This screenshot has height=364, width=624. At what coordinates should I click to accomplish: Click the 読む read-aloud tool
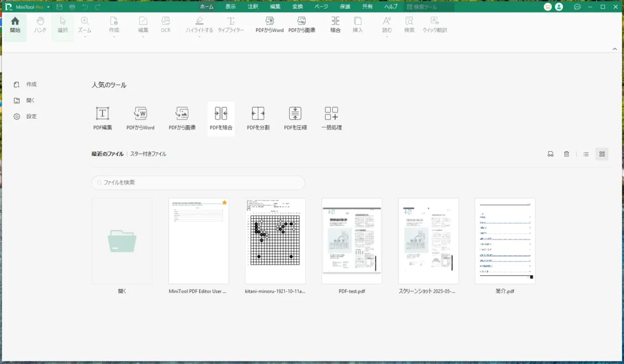click(387, 25)
